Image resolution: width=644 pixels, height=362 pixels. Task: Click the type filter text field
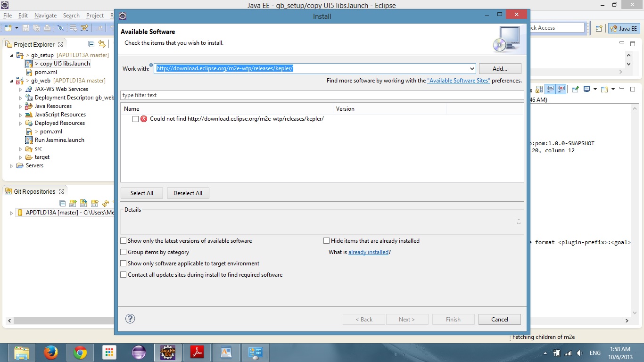click(322, 95)
